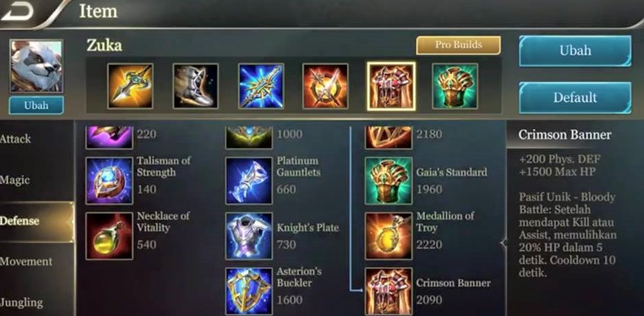Open Pro Builds
This screenshot has width=644, height=316.
[459, 45]
